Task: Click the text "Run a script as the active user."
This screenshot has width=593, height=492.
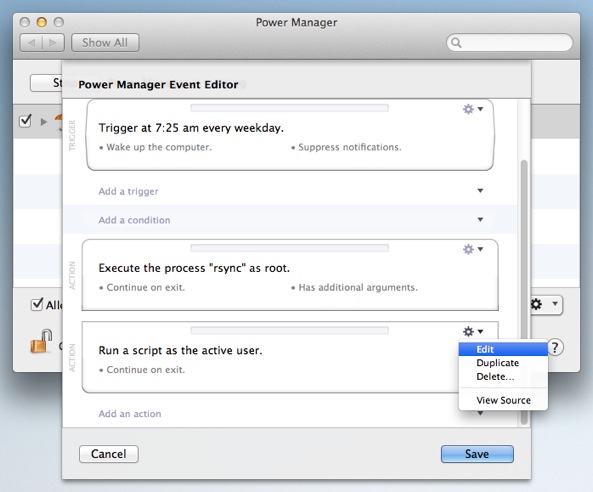Action: click(180, 351)
